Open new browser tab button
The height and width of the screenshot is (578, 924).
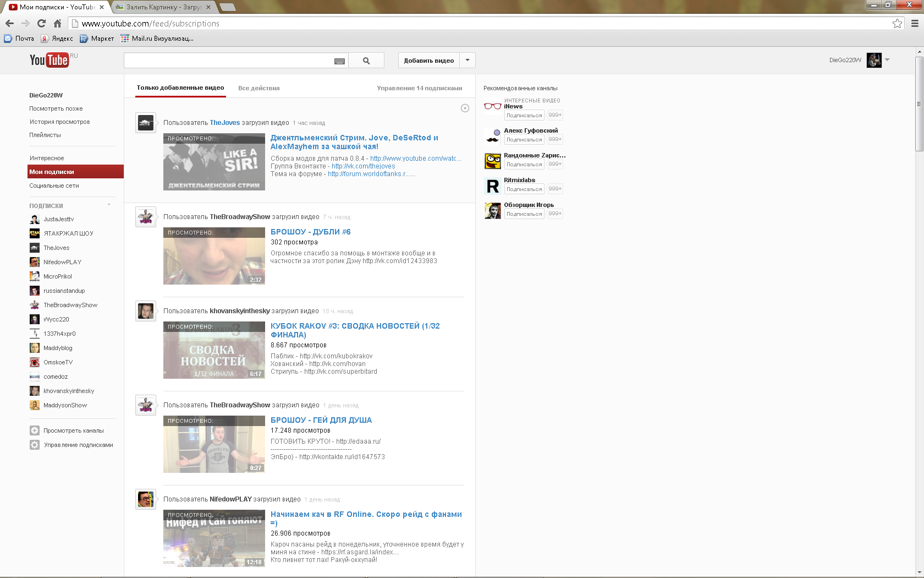pyautogui.click(x=227, y=7)
